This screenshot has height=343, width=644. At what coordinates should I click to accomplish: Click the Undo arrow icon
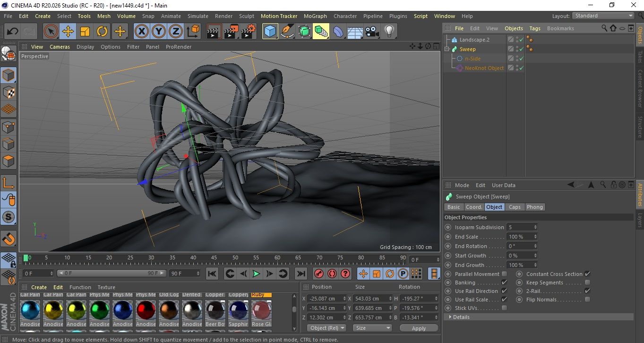click(13, 32)
